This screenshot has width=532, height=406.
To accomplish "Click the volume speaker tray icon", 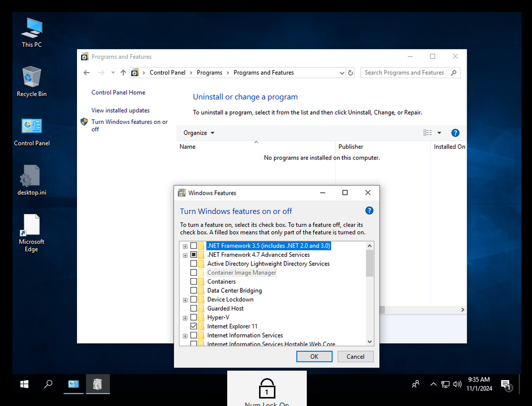I will pos(457,384).
